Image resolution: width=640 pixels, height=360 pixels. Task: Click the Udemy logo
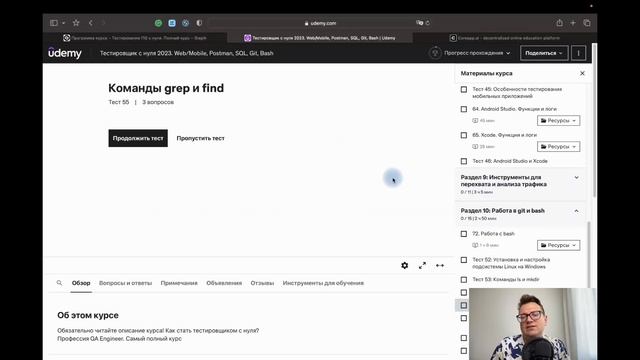pyautogui.click(x=65, y=53)
